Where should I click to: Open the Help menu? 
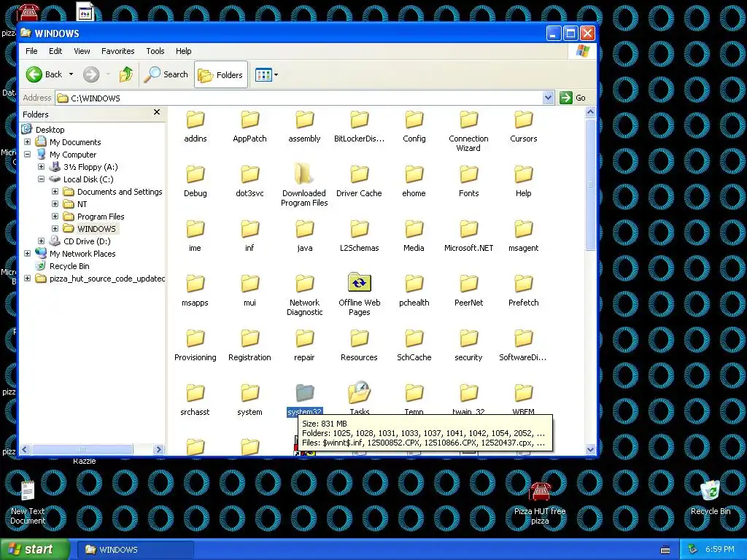[183, 51]
